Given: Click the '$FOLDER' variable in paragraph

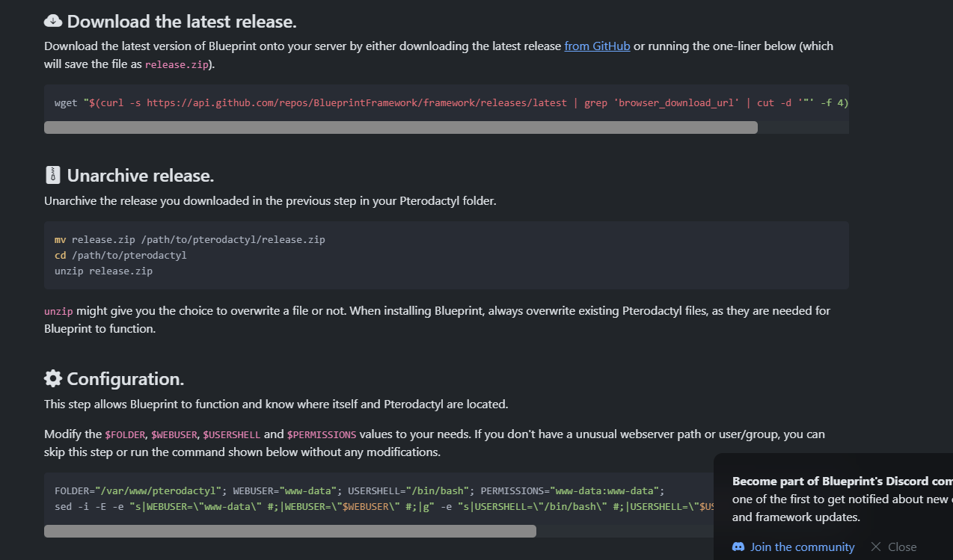Looking at the screenshot, I should 125,434.
